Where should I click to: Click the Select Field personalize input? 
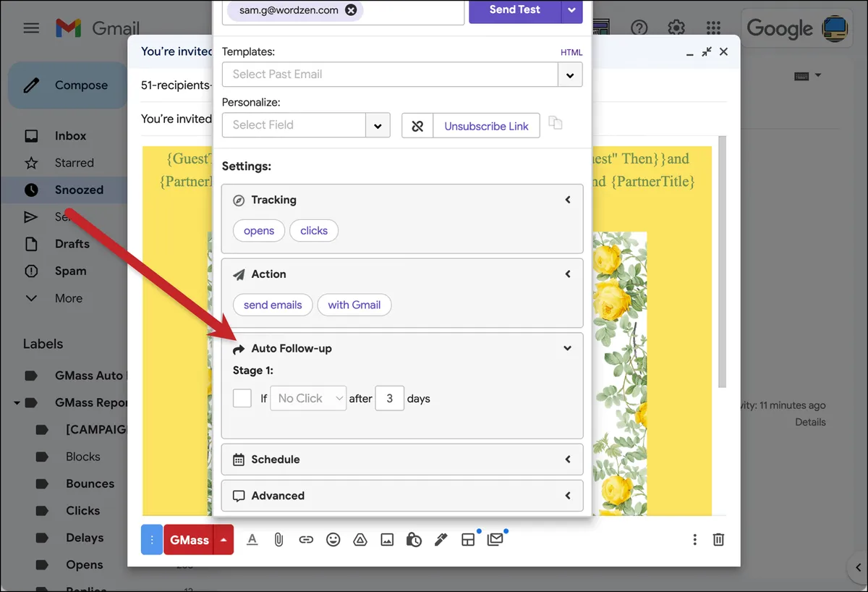click(294, 125)
